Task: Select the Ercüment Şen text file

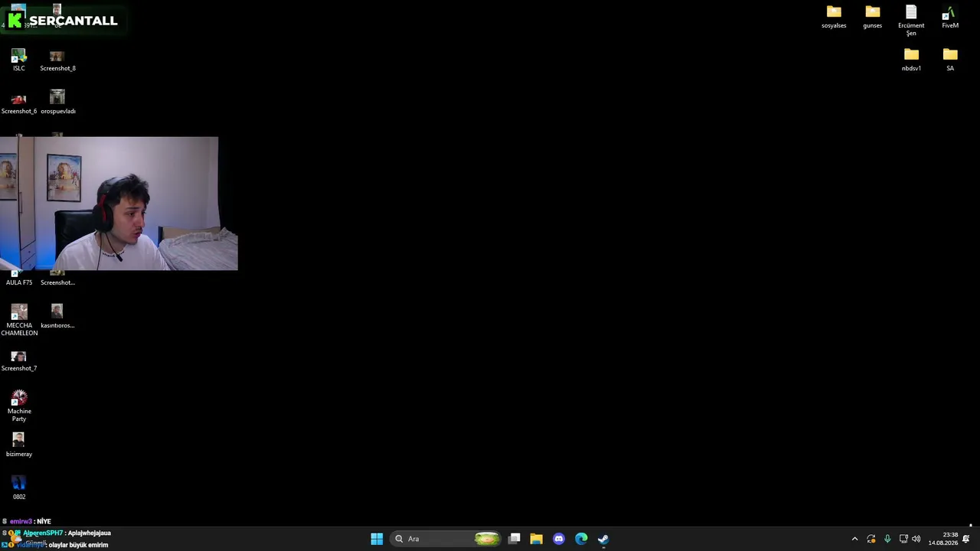Action: pyautogui.click(x=911, y=21)
